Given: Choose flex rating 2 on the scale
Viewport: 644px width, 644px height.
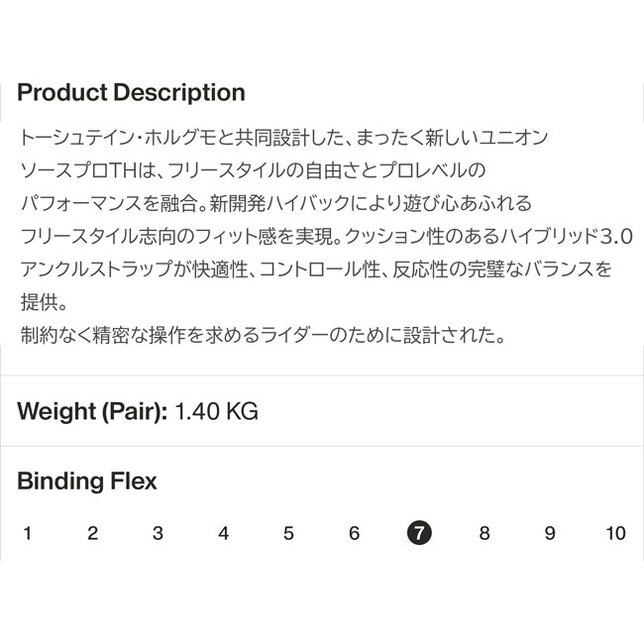Looking at the screenshot, I should (92, 533).
